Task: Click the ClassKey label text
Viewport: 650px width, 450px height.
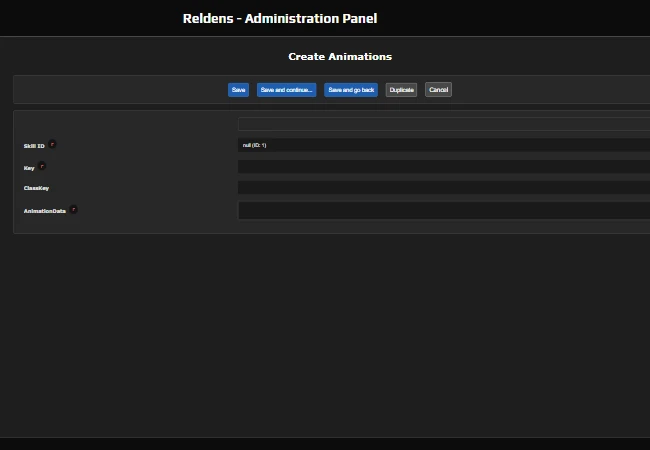Action: (36, 188)
